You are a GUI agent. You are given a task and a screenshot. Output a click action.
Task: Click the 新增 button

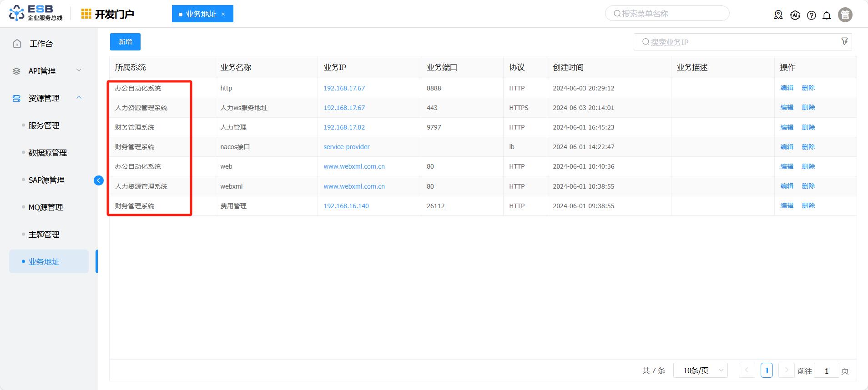pos(125,42)
